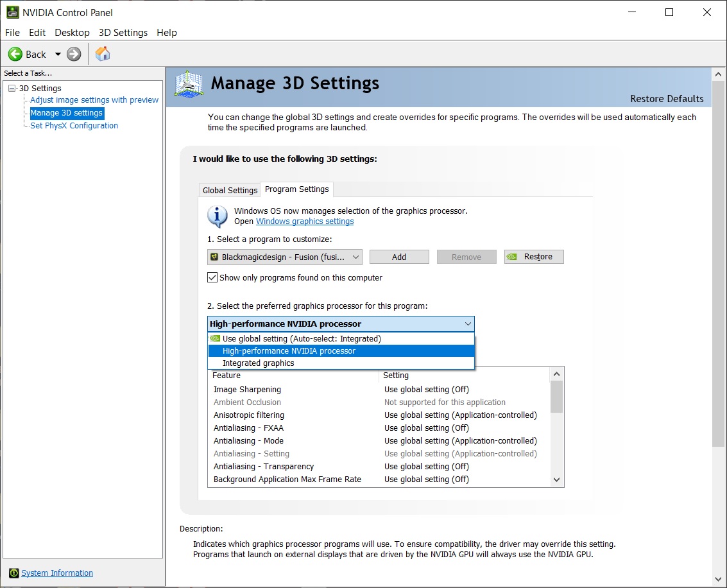This screenshot has width=727, height=588.
Task: Select High-performance NVIDIA processor option in list
Action: (341, 351)
